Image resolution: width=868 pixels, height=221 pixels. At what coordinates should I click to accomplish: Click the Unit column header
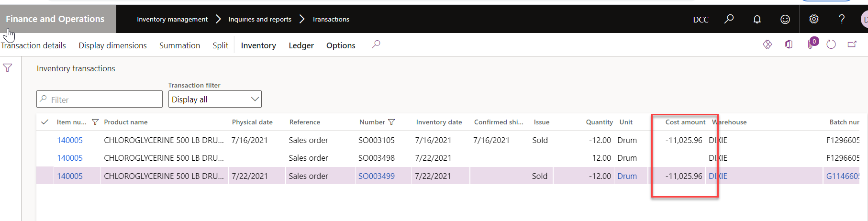pyautogui.click(x=626, y=122)
